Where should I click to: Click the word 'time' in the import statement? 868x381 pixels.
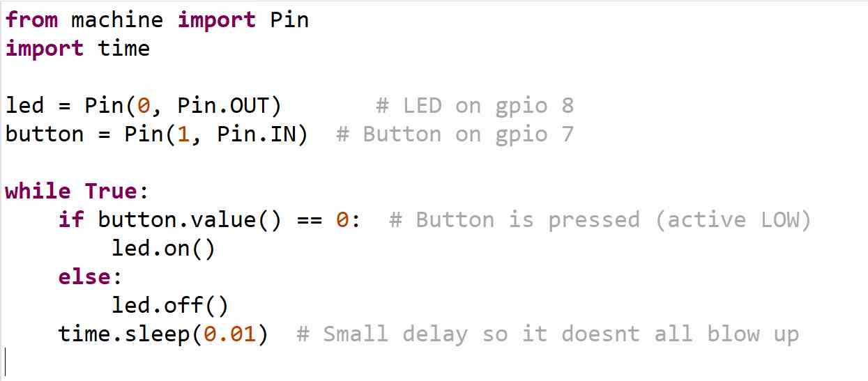pyautogui.click(x=123, y=48)
